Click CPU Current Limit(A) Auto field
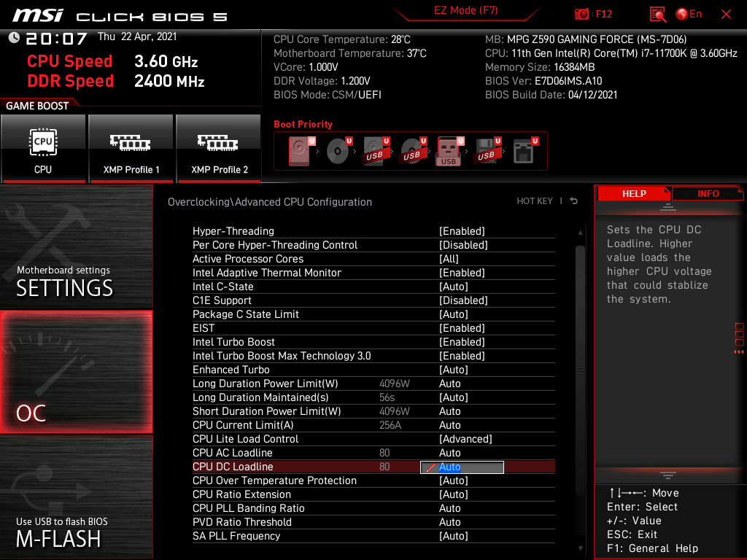Viewport: 747px width, 560px height. [x=449, y=425]
